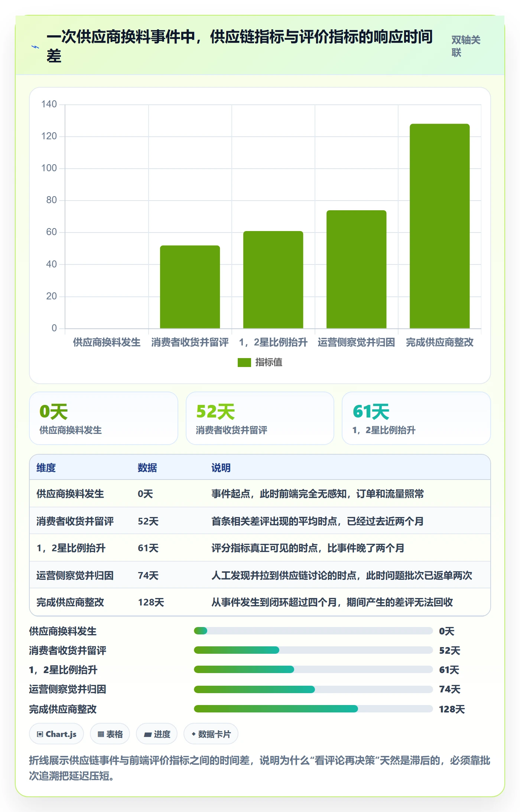The width and height of the screenshot is (520, 812).
Task: Click the 双轴关联 badge in header
Action: point(466,46)
